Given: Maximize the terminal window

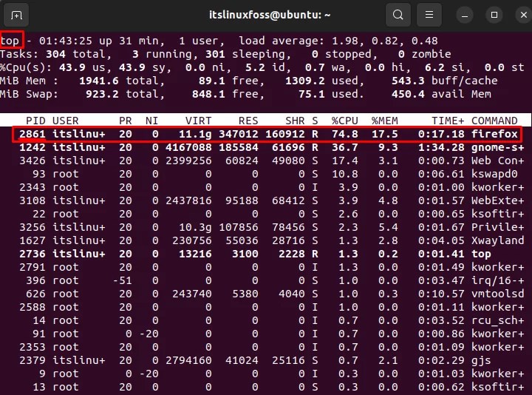Looking at the screenshot, I should tap(494, 16).
